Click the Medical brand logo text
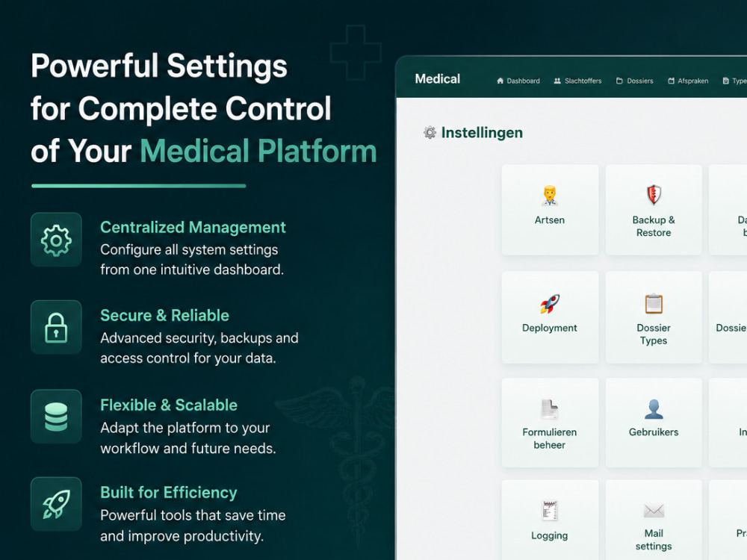 [x=437, y=79]
